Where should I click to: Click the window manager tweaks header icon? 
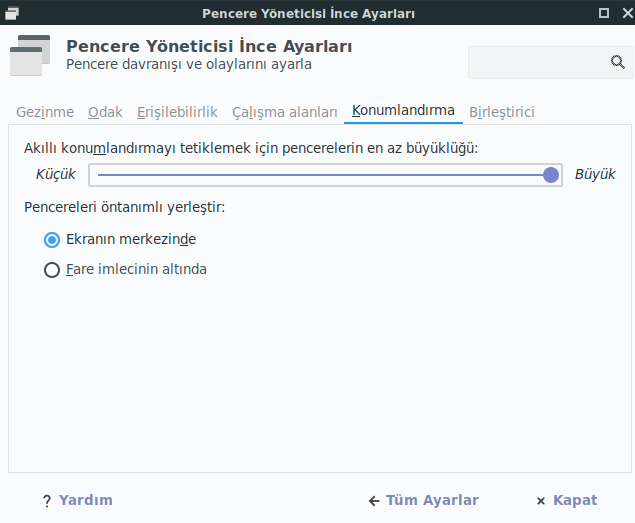click(x=30, y=56)
